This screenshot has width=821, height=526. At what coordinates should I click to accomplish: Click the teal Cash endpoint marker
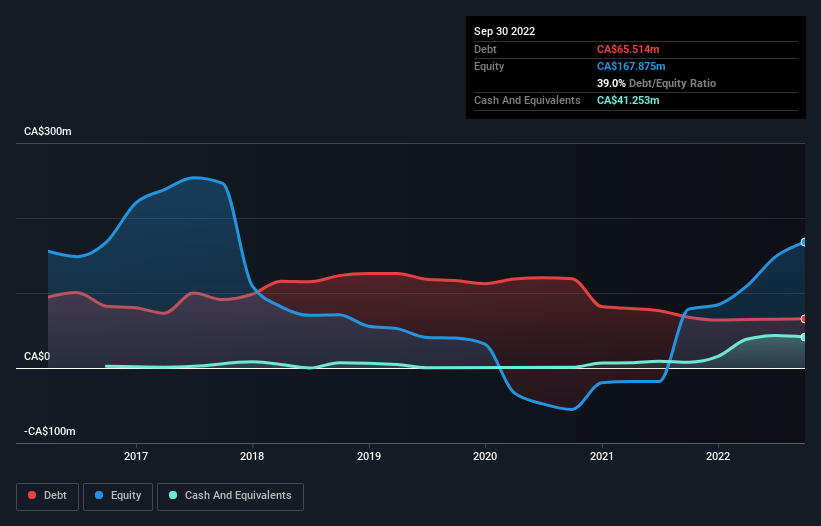(804, 337)
